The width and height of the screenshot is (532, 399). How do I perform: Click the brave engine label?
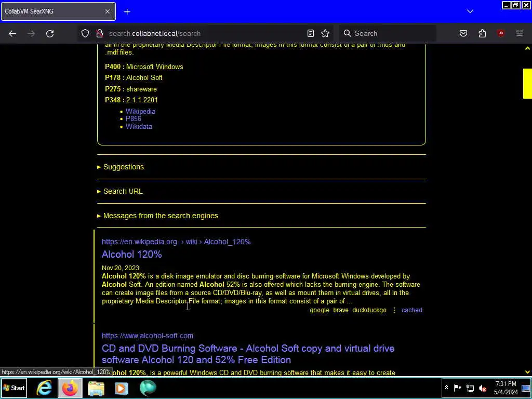click(341, 310)
